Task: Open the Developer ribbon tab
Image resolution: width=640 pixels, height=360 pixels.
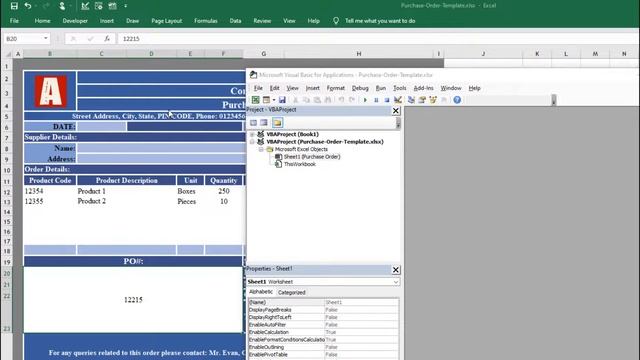Action: pos(75,21)
